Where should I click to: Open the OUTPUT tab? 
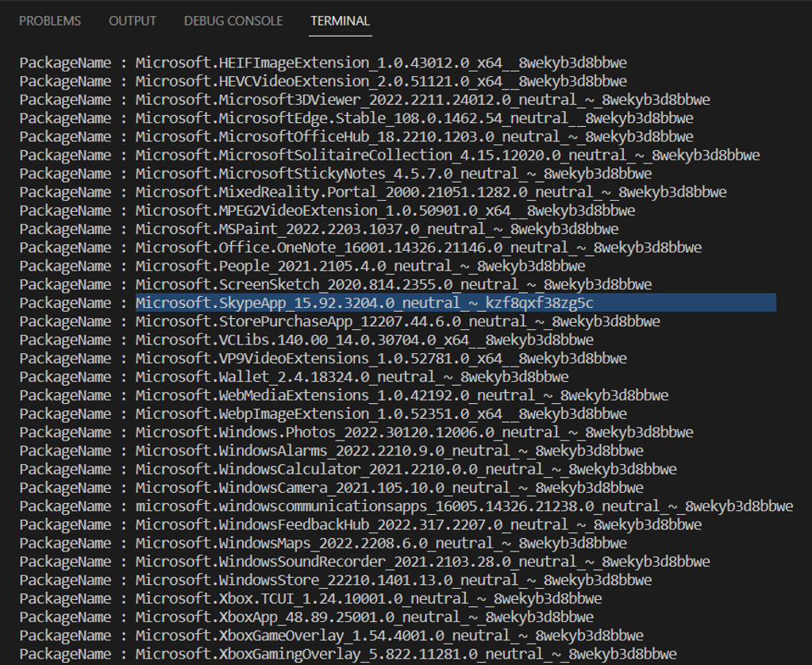[132, 21]
